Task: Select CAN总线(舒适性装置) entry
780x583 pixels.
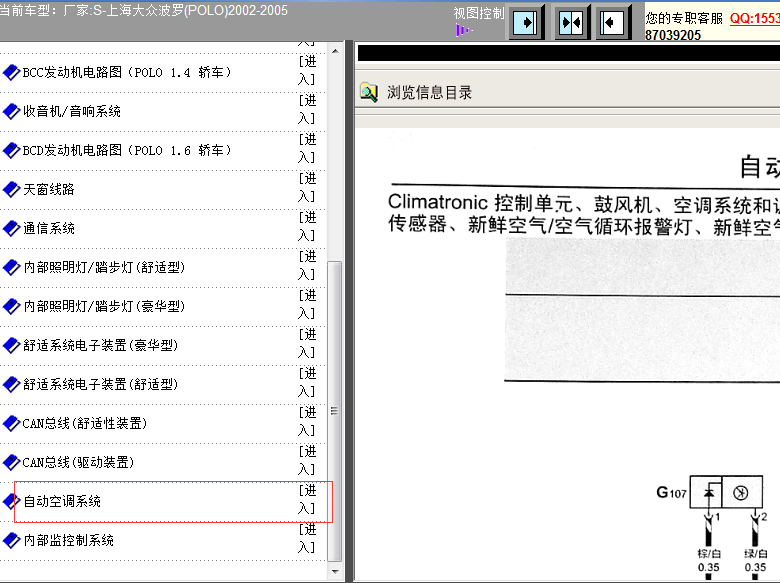Action: pyautogui.click(x=85, y=423)
